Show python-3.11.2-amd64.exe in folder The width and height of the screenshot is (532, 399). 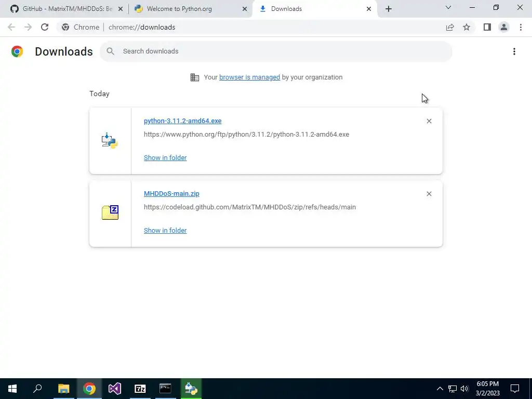pos(165,157)
